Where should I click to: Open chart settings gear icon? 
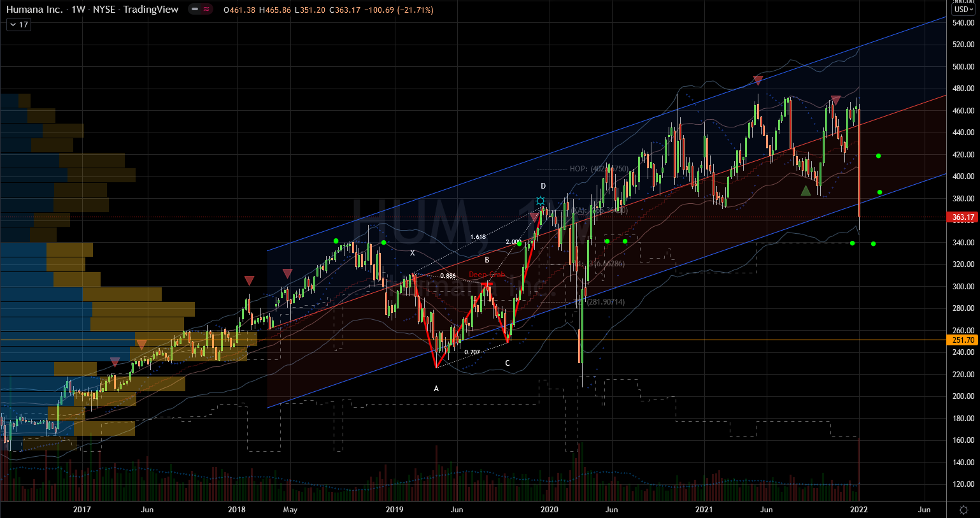coord(964,510)
